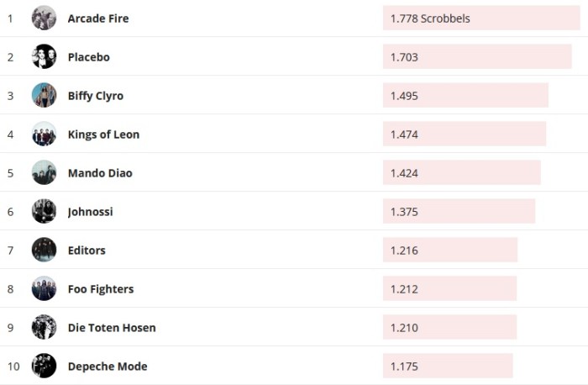Open the Arcade Fire artist link
Image resolution: width=588 pixels, height=385 pixels.
pyautogui.click(x=98, y=18)
